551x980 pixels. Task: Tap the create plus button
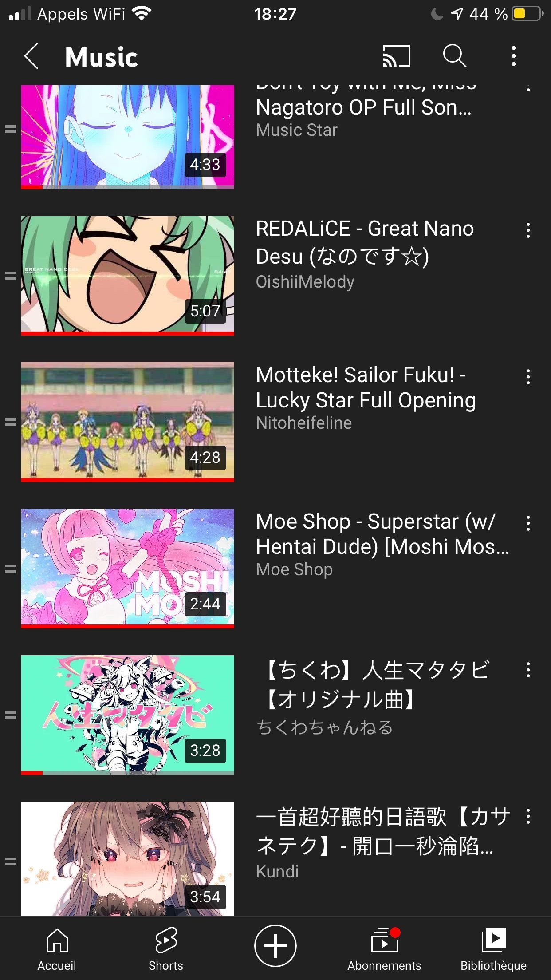pos(275,946)
